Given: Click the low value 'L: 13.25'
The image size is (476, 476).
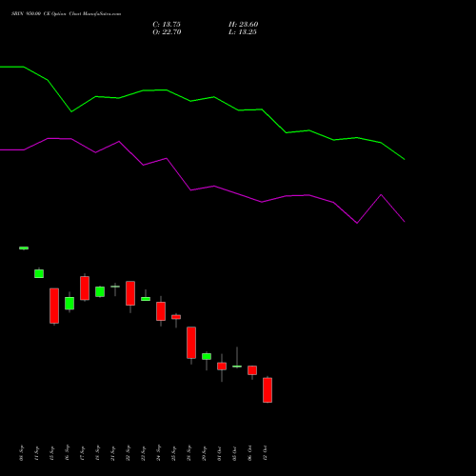Looking at the screenshot, I should [243, 32].
